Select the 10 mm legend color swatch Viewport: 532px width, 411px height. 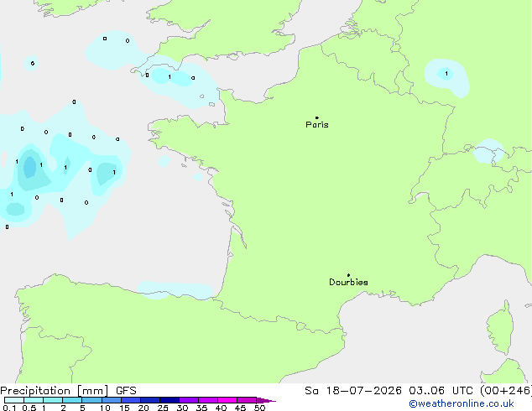click(111, 400)
